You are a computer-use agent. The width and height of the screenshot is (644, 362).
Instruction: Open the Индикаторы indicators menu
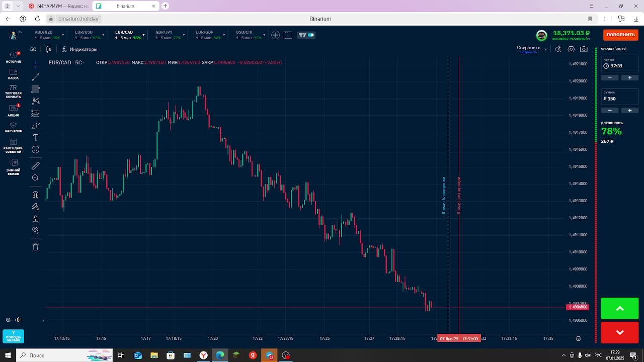tap(79, 49)
